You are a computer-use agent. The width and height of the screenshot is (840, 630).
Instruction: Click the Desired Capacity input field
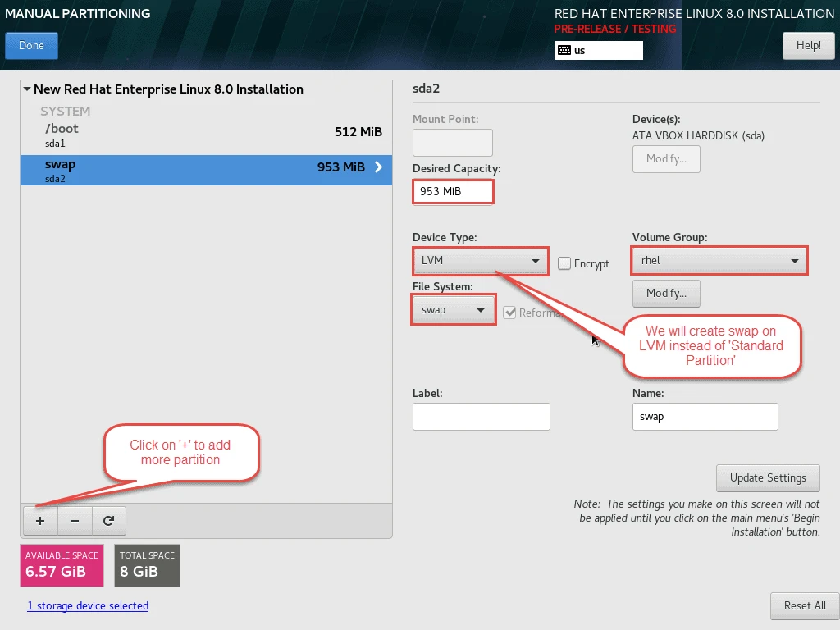[453, 192]
